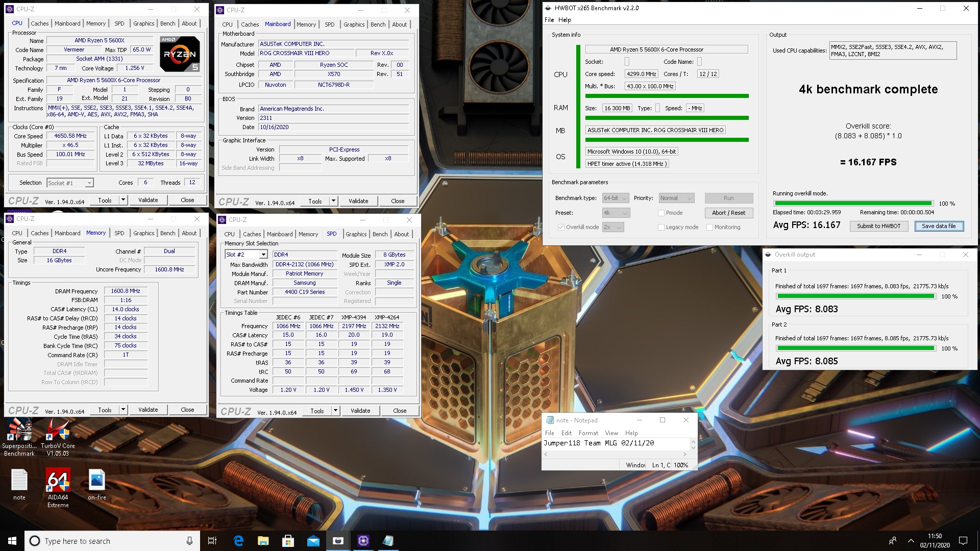This screenshot has width=980, height=551.
Task: Click the Notepad title bar icon
Action: pyautogui.click(x=550, y=420)
